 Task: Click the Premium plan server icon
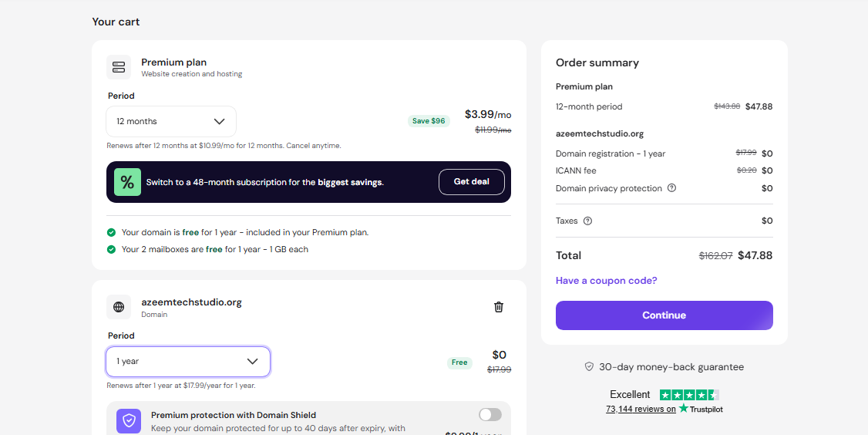pyautogui.click(x=119, y=67)
